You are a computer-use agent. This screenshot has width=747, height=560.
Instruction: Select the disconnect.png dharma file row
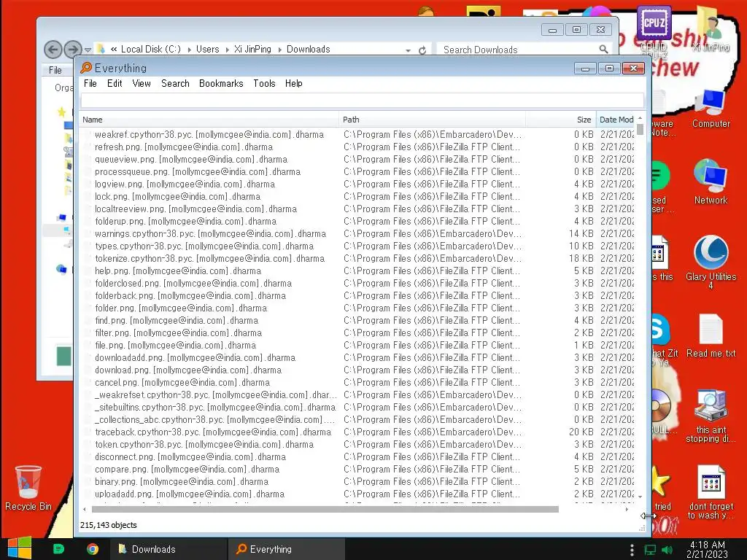[357, 456]
